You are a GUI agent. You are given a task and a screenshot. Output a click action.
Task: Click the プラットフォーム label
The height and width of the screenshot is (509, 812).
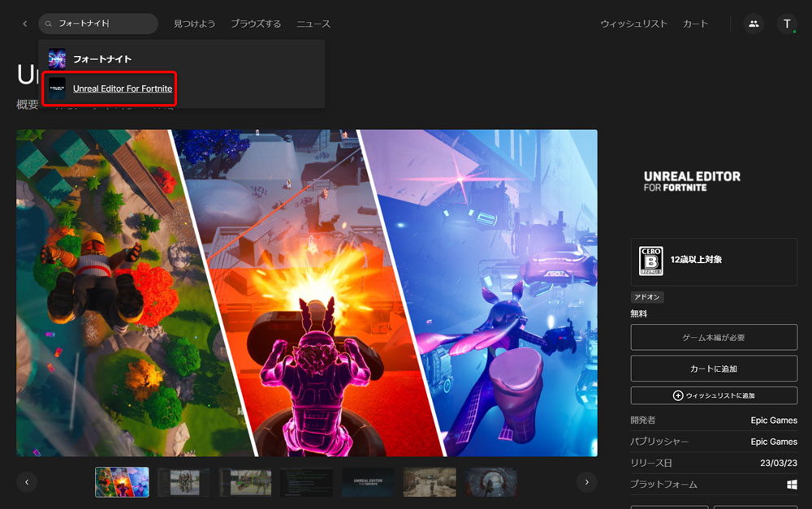663,484
